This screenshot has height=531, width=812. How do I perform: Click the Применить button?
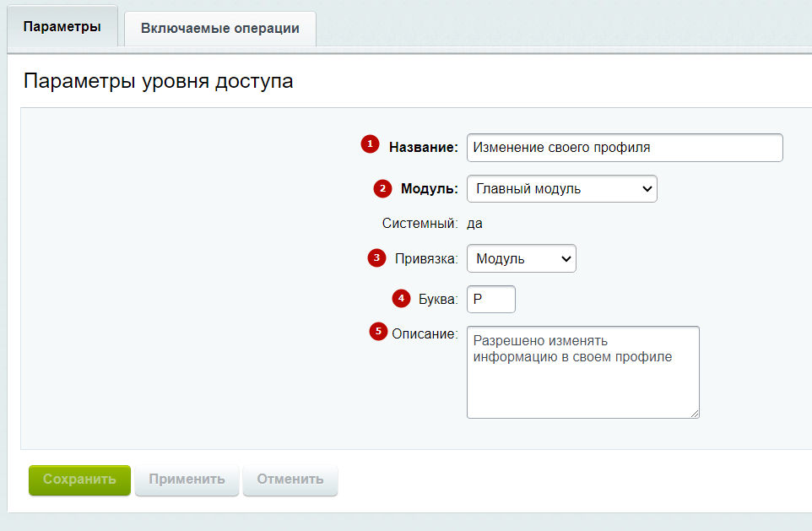pos(187,480)
